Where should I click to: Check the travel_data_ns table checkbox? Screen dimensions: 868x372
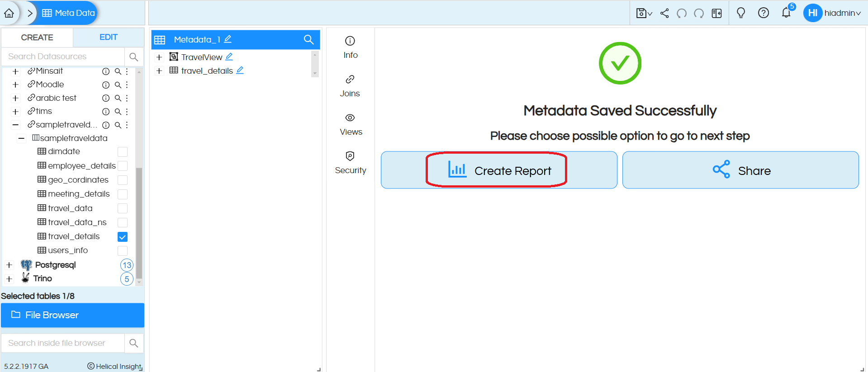click(x=123, y=222)
